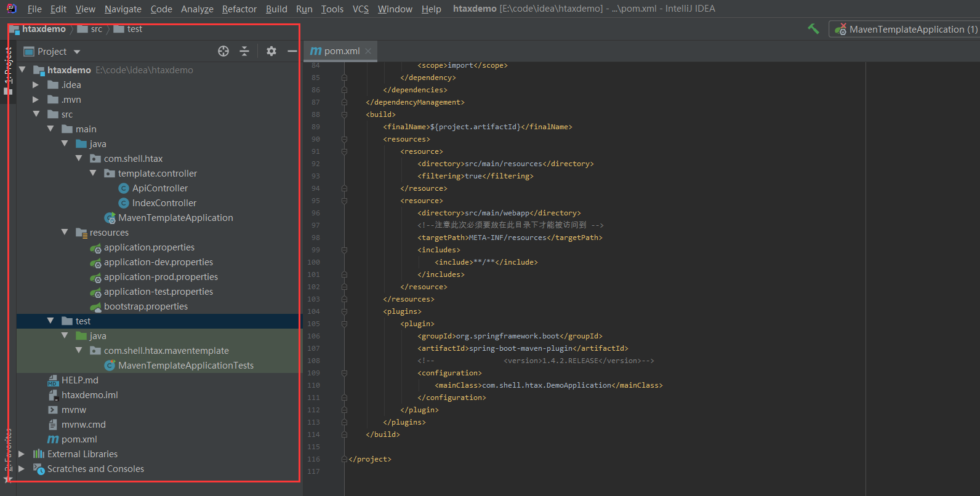This screenshot has width=980, height=496.
Task: Select the mvnw.cmd file icon
Action: pos(53,425)
